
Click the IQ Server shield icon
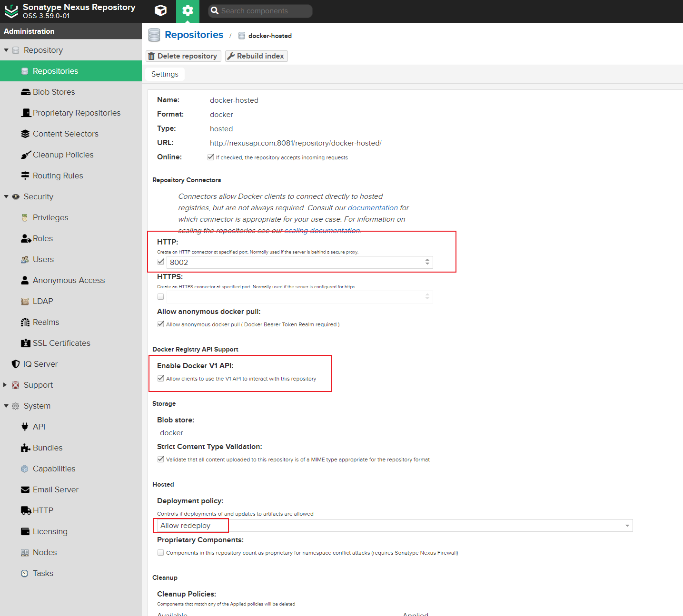[16, 364]
